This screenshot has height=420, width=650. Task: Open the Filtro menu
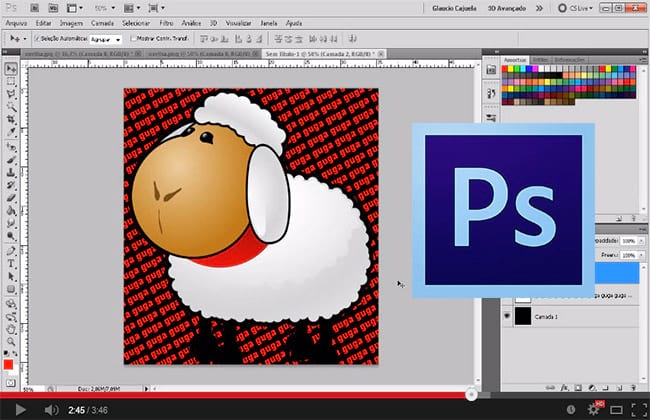pos(166,23)
